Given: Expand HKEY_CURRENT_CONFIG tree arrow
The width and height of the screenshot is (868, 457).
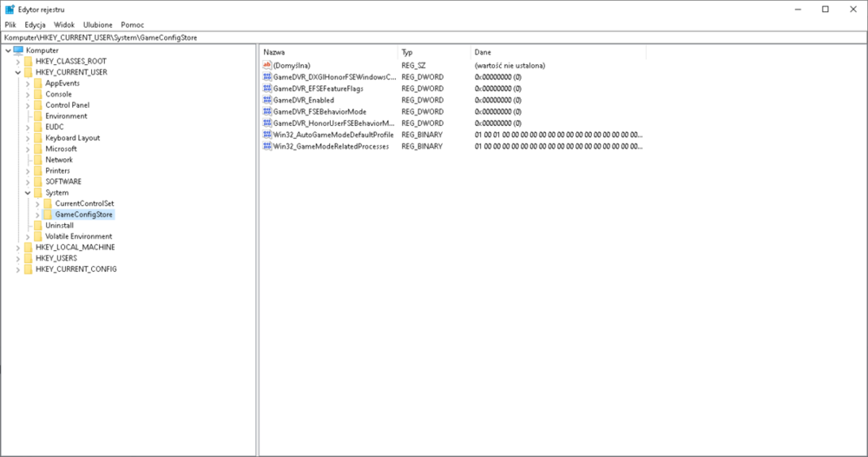Looking at the screenshot, I should 18,269.
